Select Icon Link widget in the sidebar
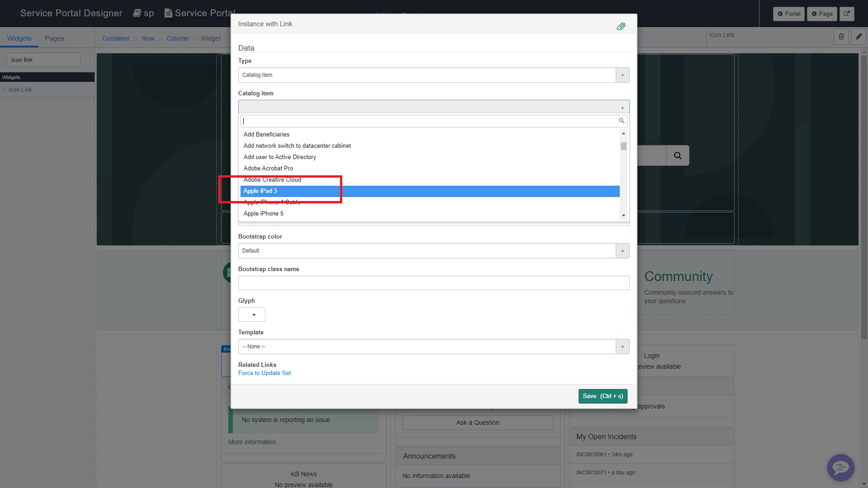This screenshot has height=488, width=868. 47,89
